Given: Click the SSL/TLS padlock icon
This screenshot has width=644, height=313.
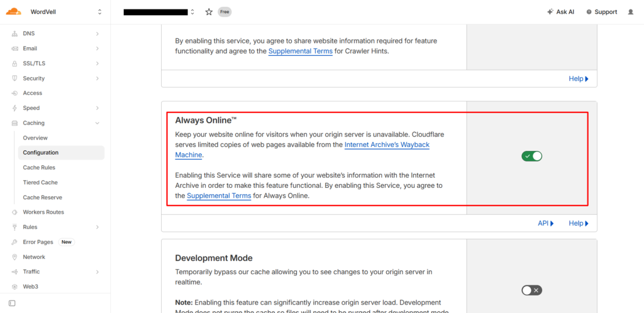Looking at the screenshot, I should point(15,63).
